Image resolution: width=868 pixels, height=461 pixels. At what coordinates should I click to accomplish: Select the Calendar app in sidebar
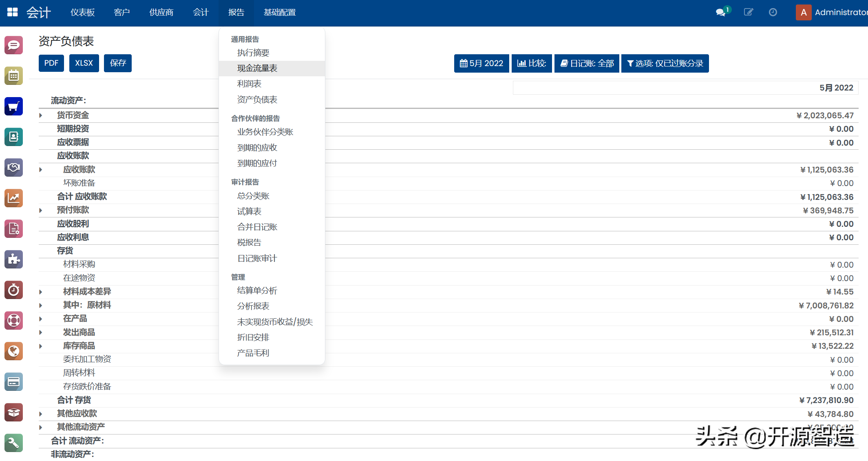coord(13,75)
